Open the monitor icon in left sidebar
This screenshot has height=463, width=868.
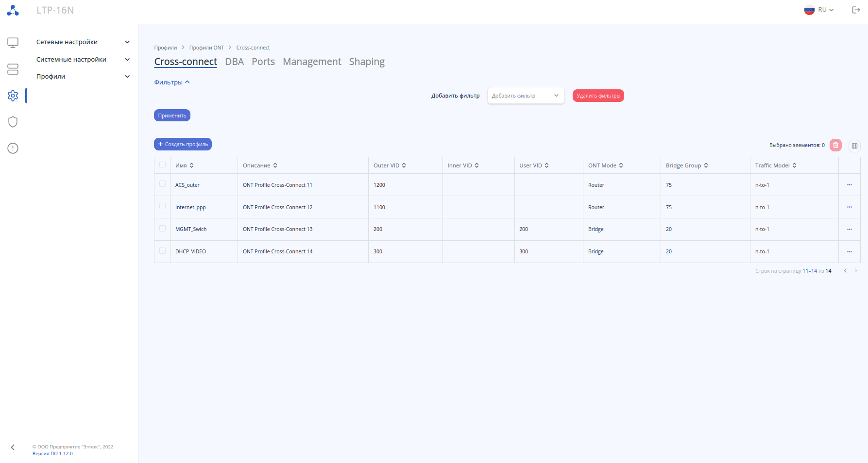click(13, 43)
